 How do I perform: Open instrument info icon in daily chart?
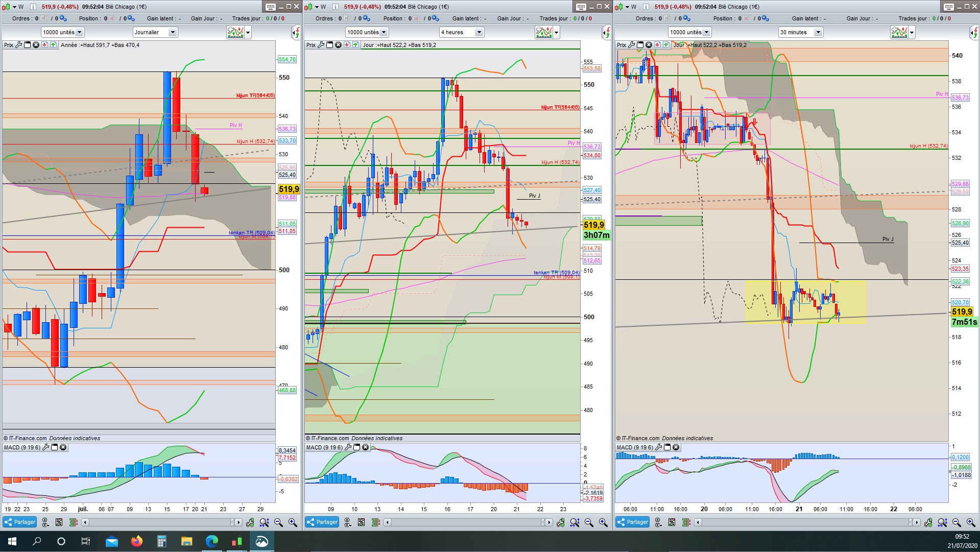pos(33,7)
